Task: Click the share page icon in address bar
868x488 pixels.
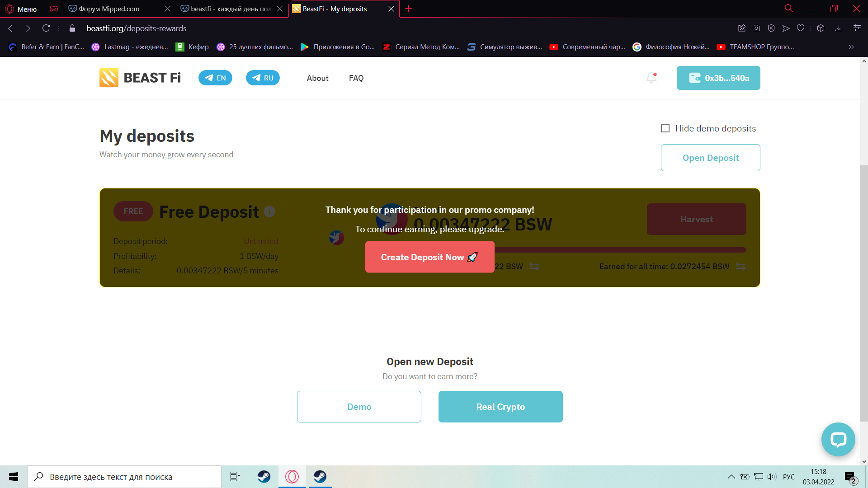Action: tap(742, 28)
